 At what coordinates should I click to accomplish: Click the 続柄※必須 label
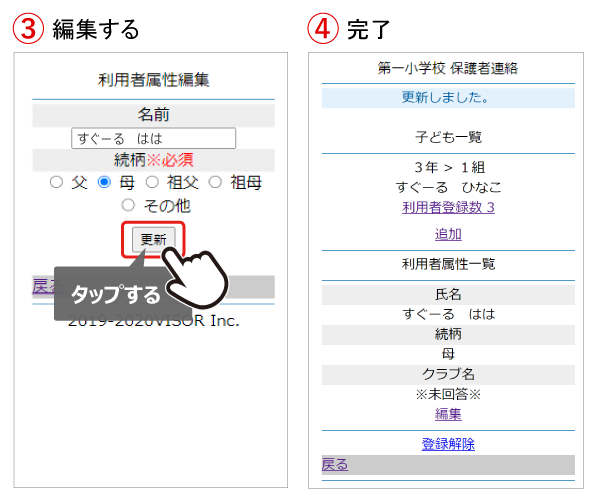(153, 160)
